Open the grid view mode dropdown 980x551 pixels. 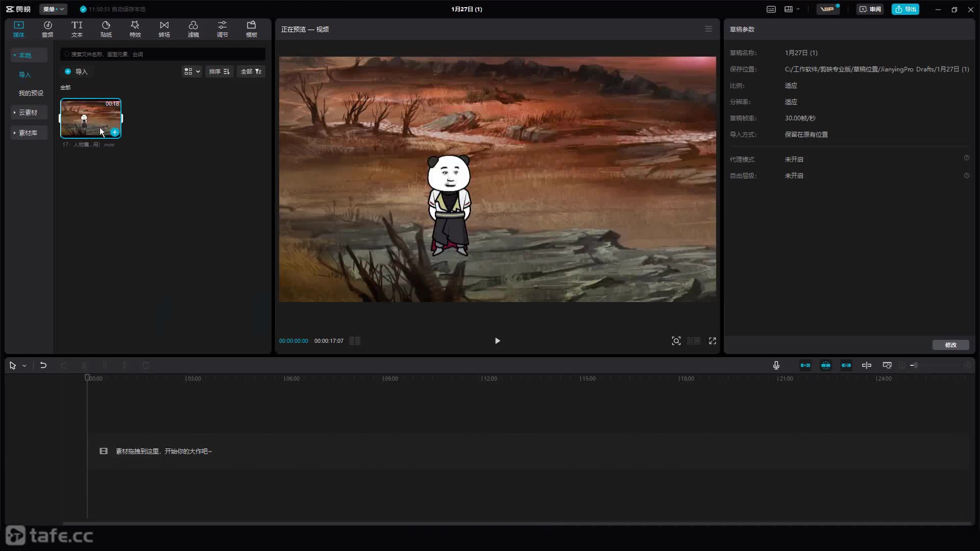click(192, 71)
